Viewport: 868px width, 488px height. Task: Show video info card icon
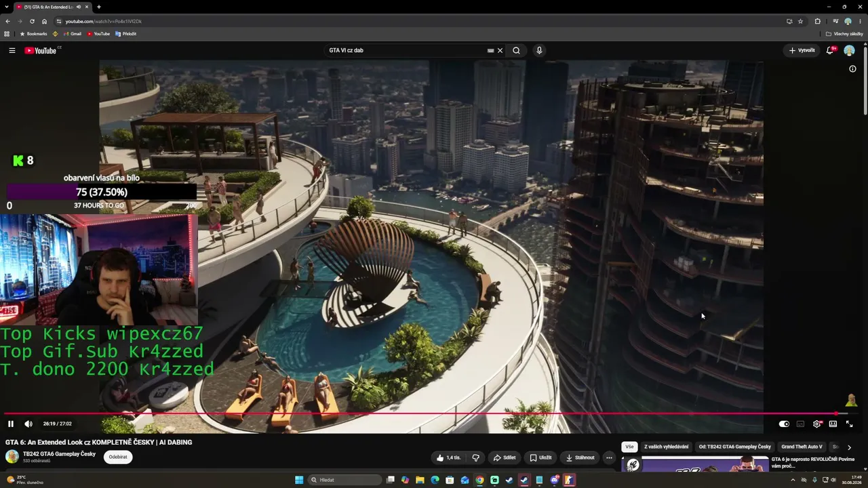click(852, 68)
